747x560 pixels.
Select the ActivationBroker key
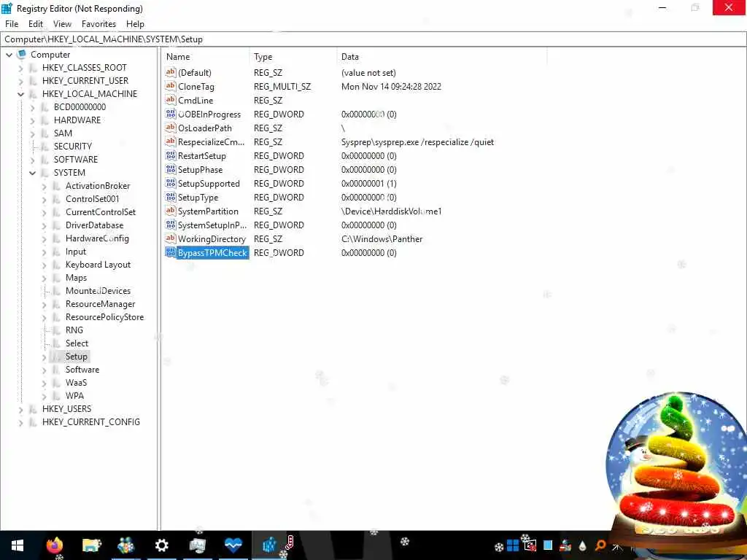[98, 186]
